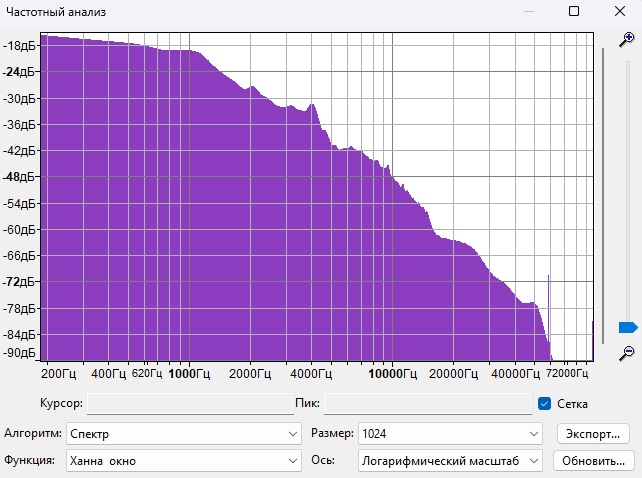642x478 pixels.
Task: Click the Обновить... button
Action: click(x=593, y=461)
